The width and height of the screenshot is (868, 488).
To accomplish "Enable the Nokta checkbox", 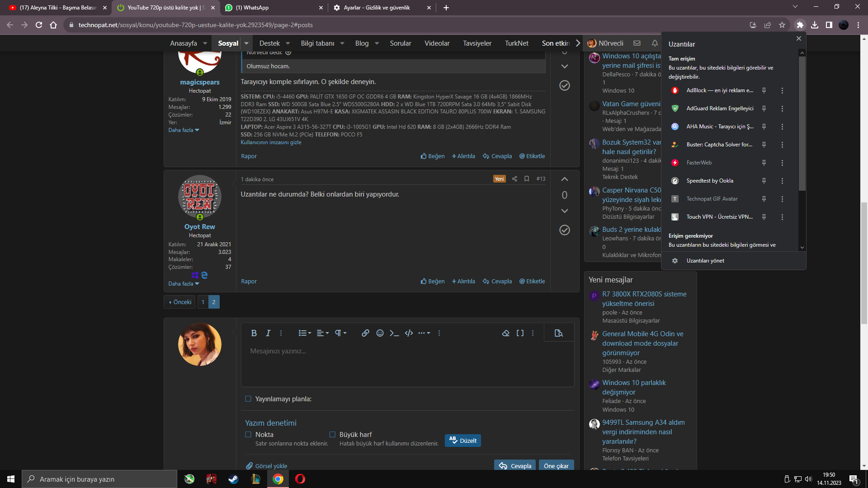I will (248, 434).
